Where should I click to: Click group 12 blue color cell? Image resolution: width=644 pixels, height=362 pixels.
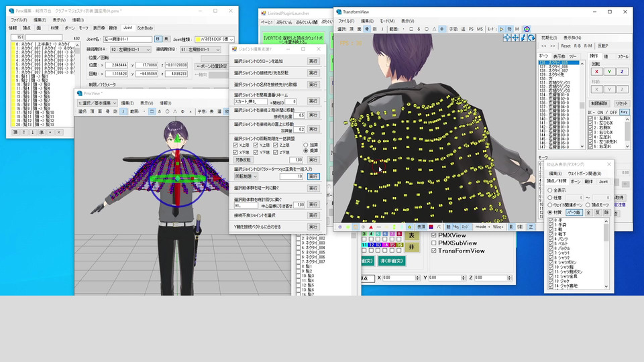(371, 245)
